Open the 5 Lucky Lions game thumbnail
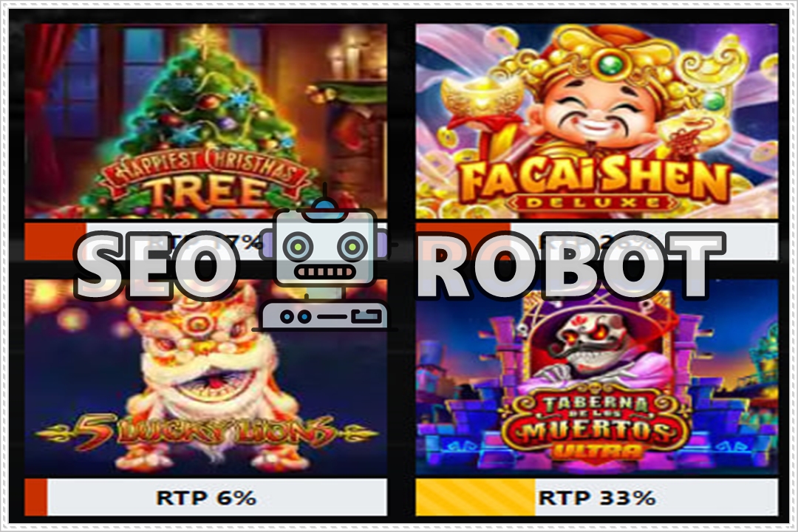 (x=205, y=378)
